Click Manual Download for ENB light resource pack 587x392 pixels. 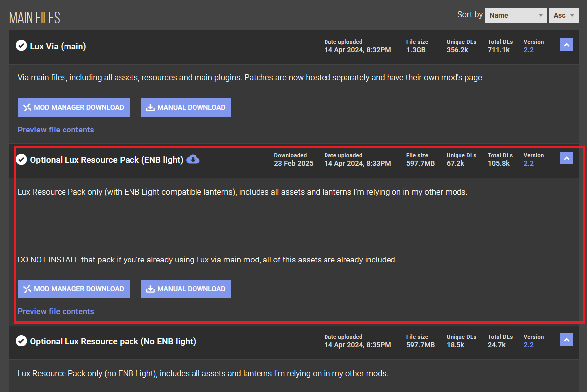tap(186, 289)
